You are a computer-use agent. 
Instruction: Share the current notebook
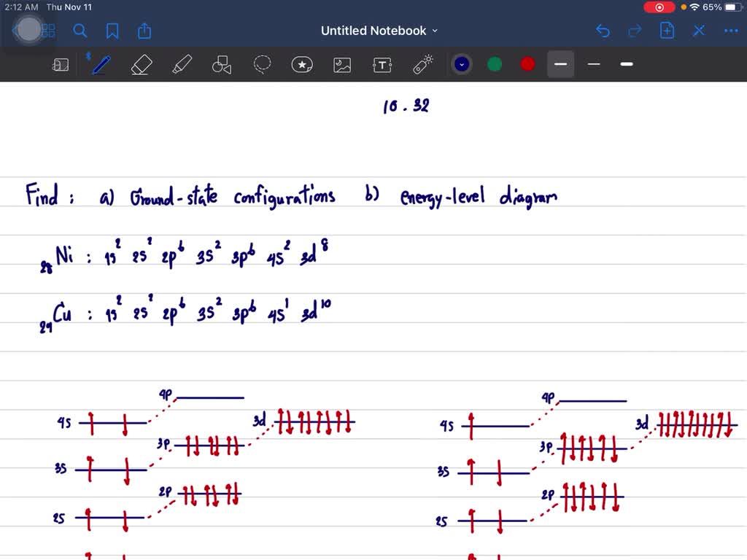[x=144, y=31]
